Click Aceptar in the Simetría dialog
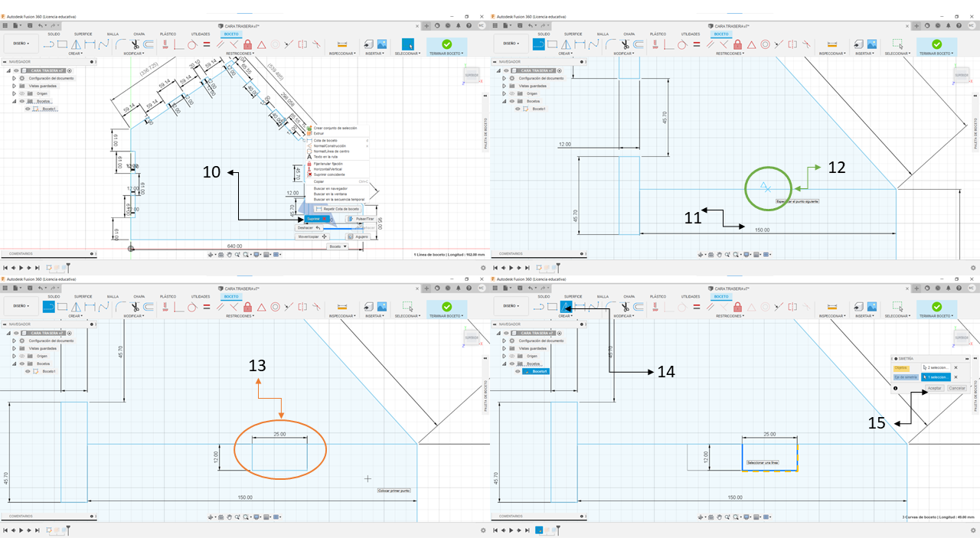This screenshot has width=980, height=551. coord(935,388)
